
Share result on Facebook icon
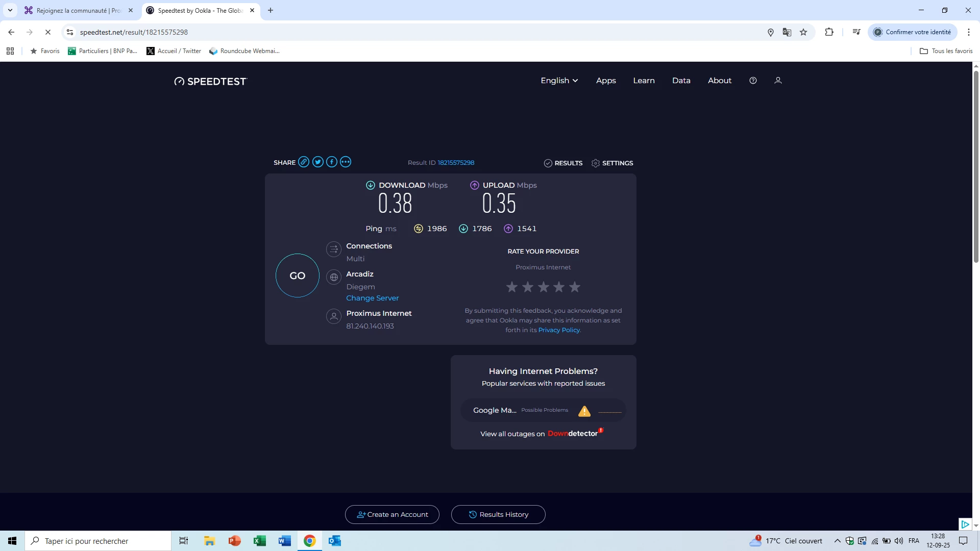click(x=332, y=162)
